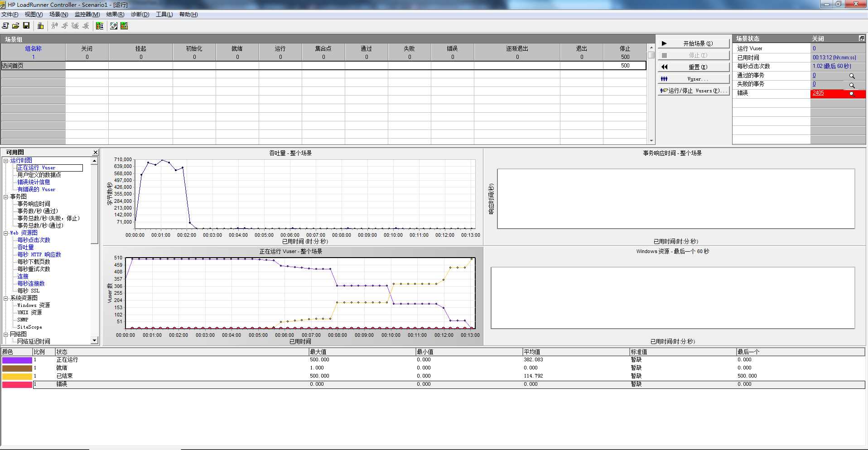
Task: Select 事务响应时间 tree item
Action: tap(34, 204)
